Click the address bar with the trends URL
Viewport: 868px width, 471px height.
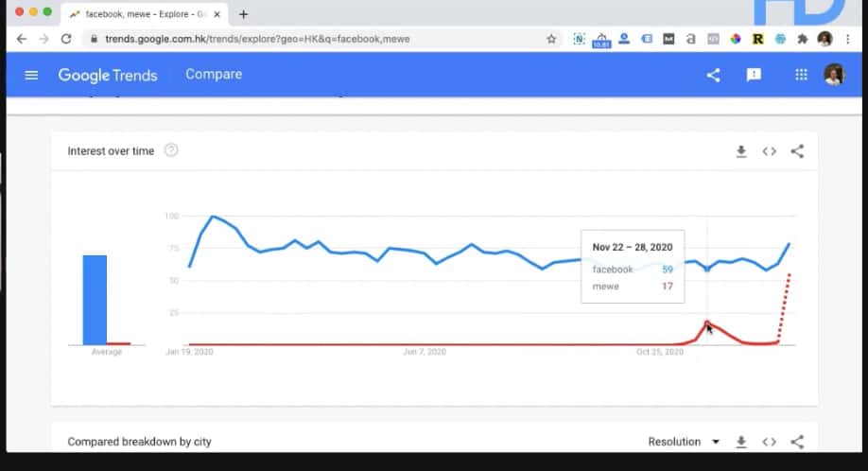coord(321,39)
